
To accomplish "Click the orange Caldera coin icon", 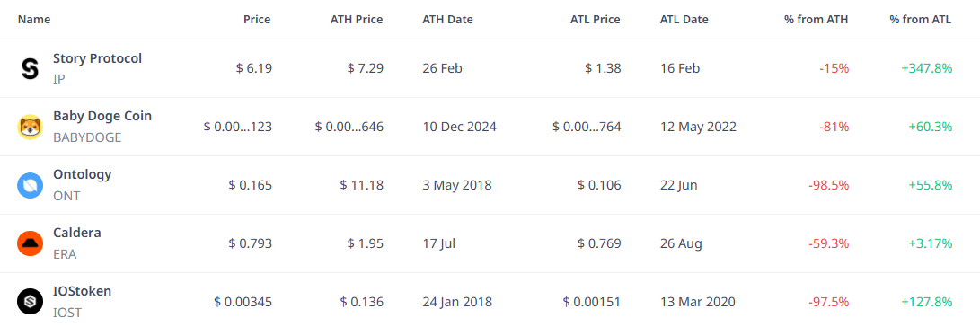I will click(x=30, y=243).
